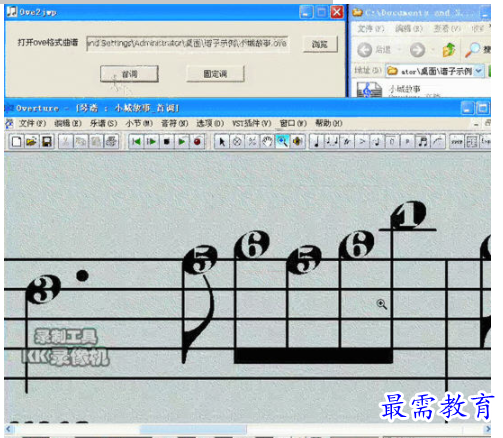
Task: Save the score with floppy disk icon
Action: click(47, 142)
